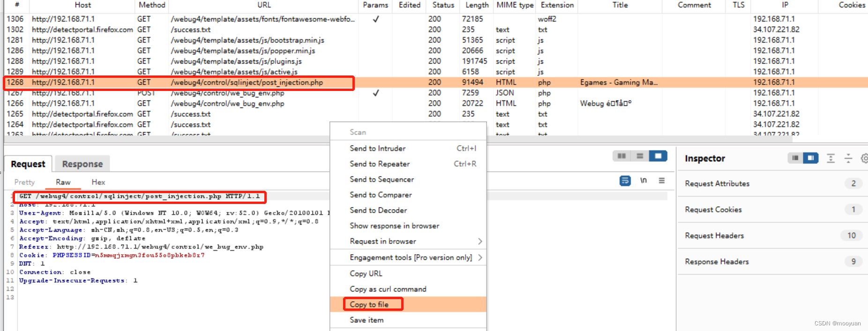This screenshot has width=868, height=331.
Task: Open the message editor hamburger menu
Action: tap(662, 181)
